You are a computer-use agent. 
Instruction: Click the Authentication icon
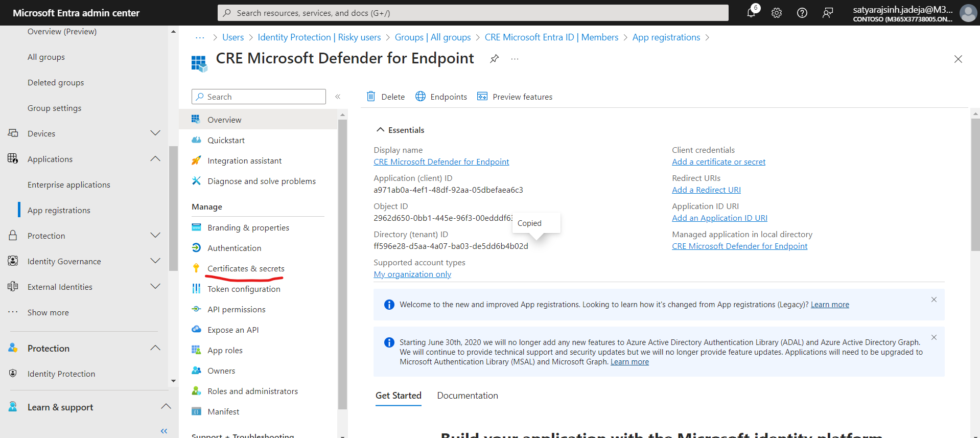point(196,248)
